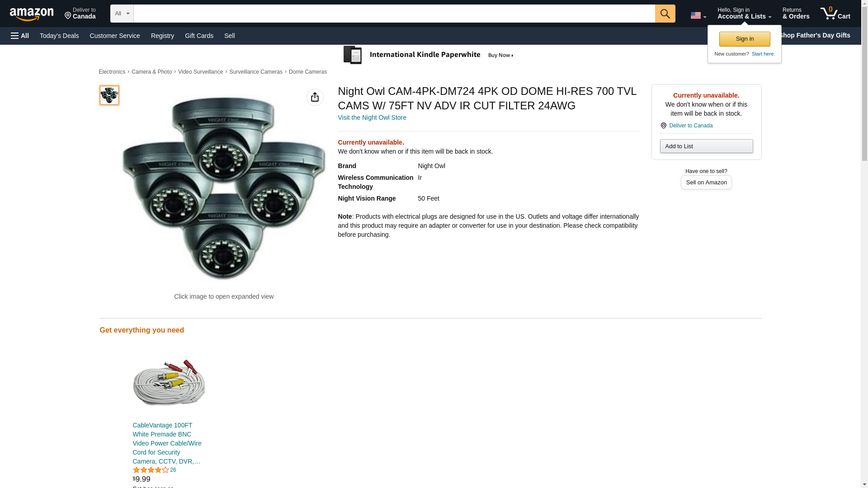Viewport: 868px width, 488px height.
Task: Click the magnifying glass search button
Action: [665, 14]
